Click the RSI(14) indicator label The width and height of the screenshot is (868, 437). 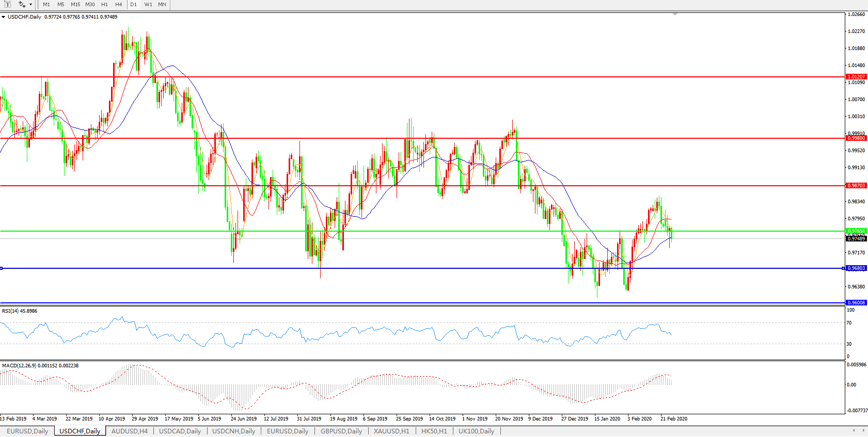click(20, 311)
